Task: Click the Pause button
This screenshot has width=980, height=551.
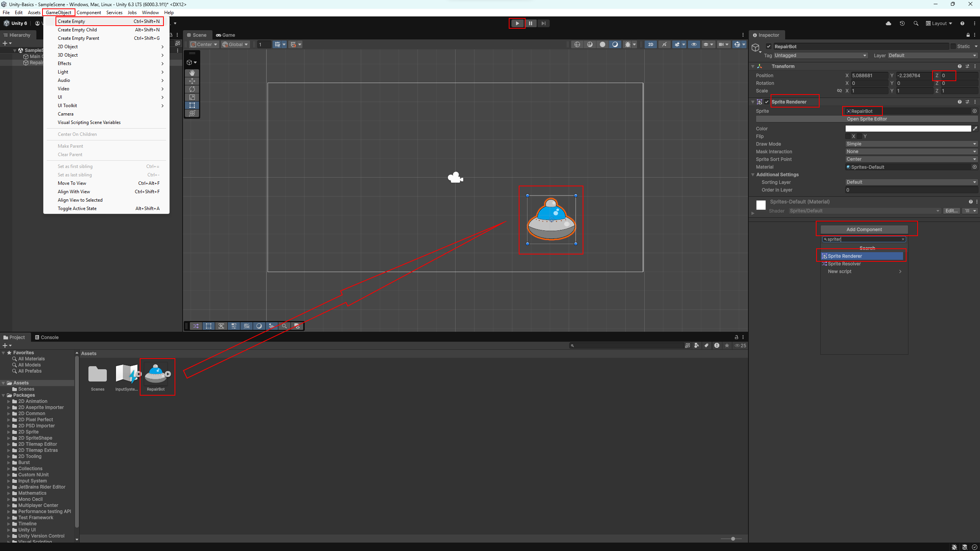Action: coord(531,23)
